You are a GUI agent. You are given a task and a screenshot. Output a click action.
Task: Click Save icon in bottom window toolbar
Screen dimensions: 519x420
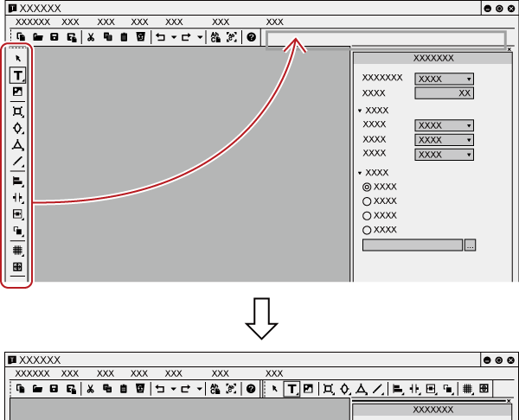coord(54,389)
